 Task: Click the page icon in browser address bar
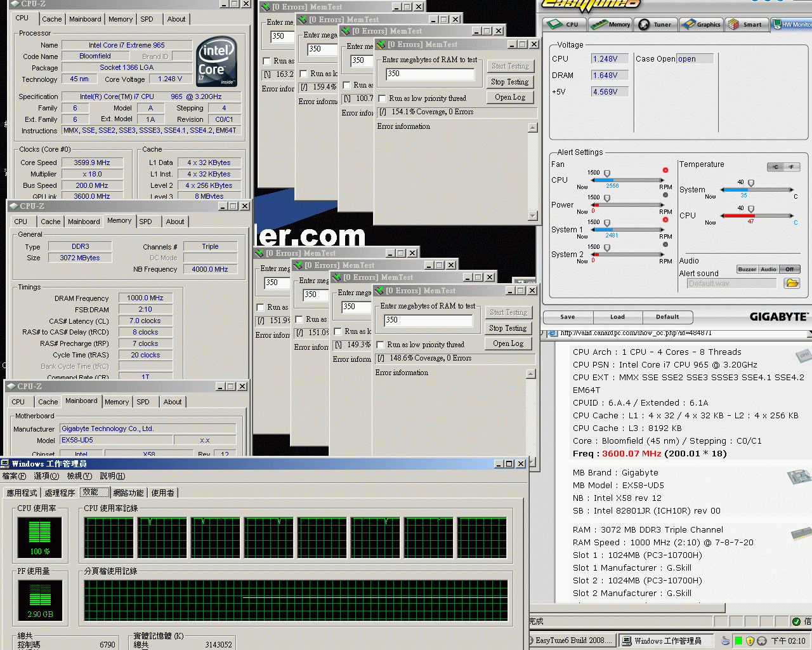coord(552,333)
